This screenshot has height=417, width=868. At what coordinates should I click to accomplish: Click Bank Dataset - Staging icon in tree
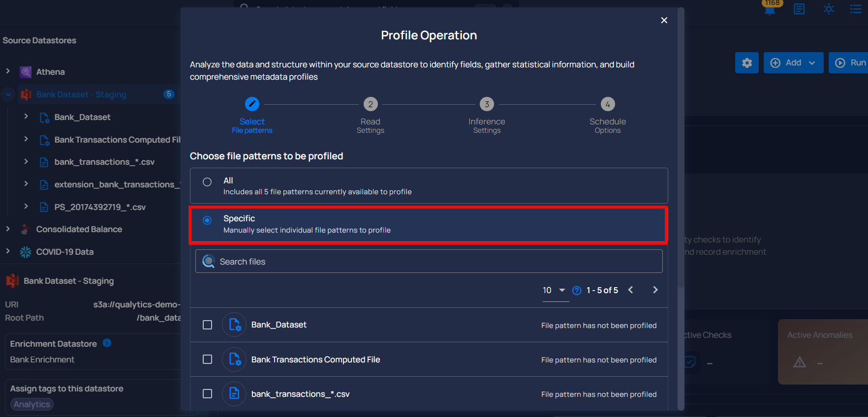pyautogui.click(x=26, y=94)
